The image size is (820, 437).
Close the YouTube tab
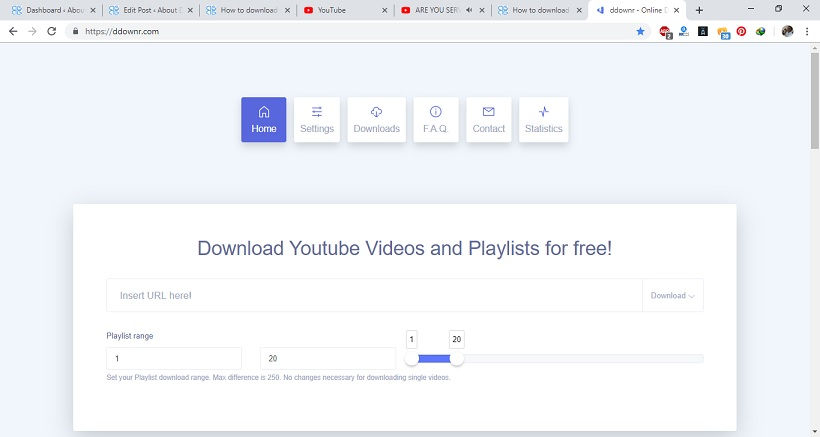[384, 10]
